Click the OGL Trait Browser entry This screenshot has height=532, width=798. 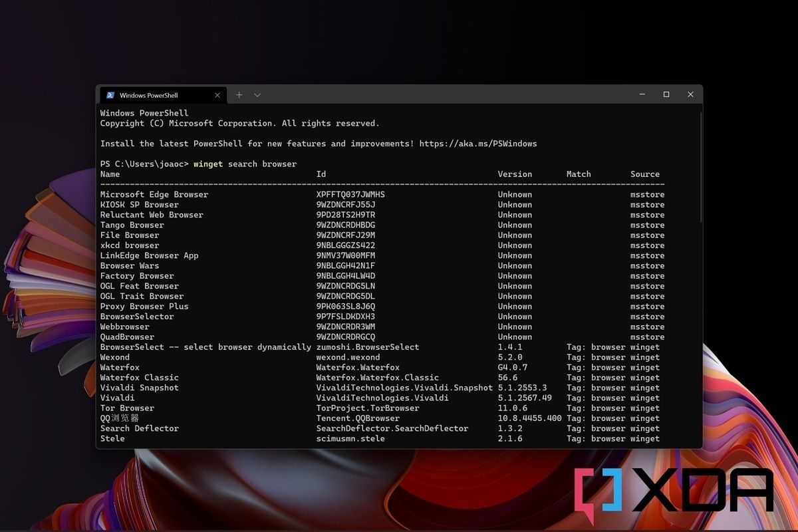[142, 297]
